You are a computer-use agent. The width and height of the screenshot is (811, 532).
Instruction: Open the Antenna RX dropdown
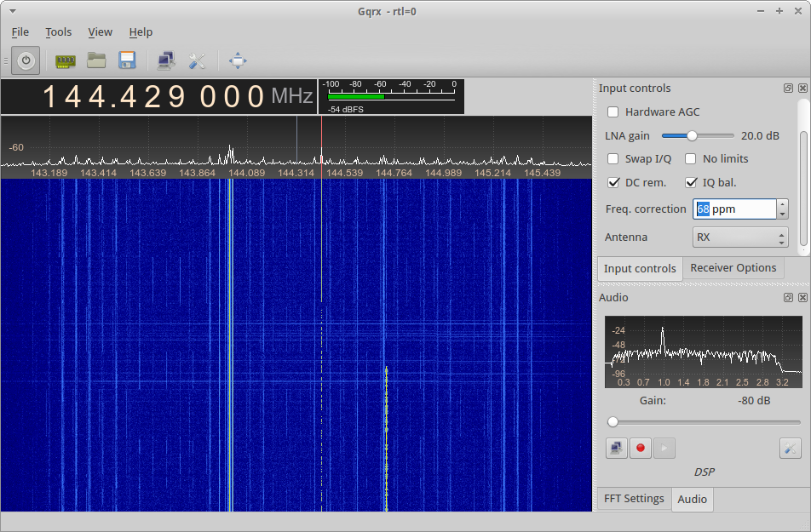740,237
